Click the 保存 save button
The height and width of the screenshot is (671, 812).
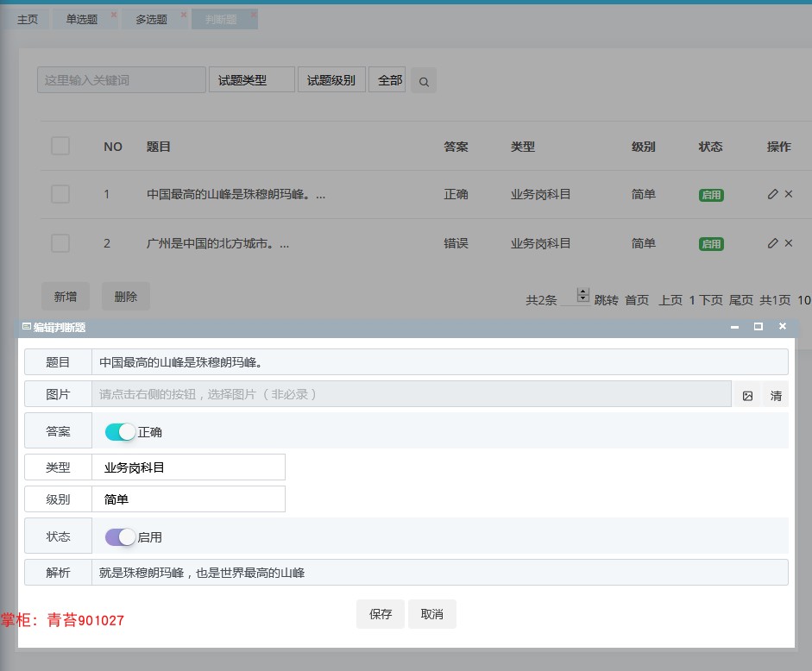coord(380,613)
